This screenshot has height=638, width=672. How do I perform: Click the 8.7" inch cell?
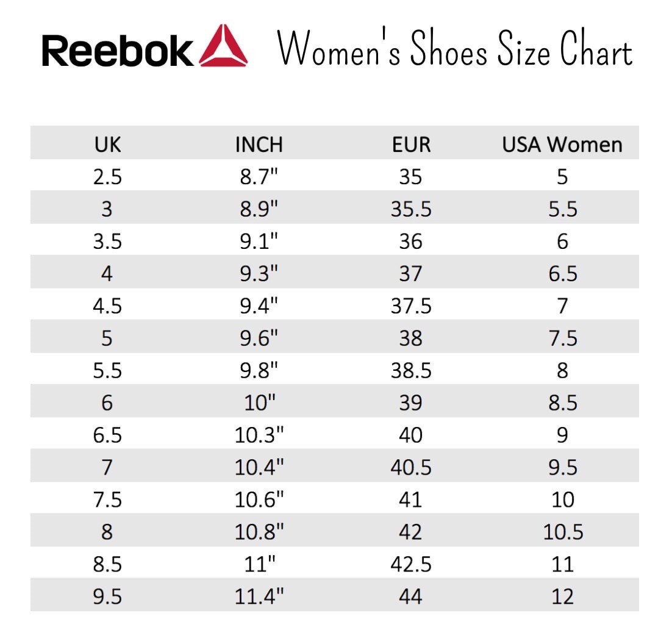[x=259, y=177]
